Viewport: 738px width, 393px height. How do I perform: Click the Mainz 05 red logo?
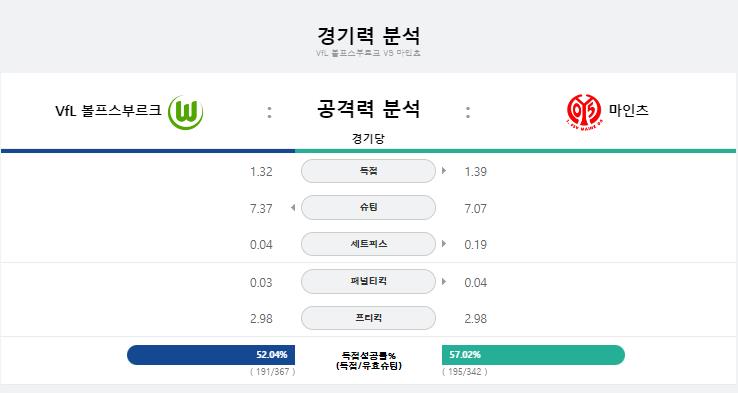click(584, 112)
